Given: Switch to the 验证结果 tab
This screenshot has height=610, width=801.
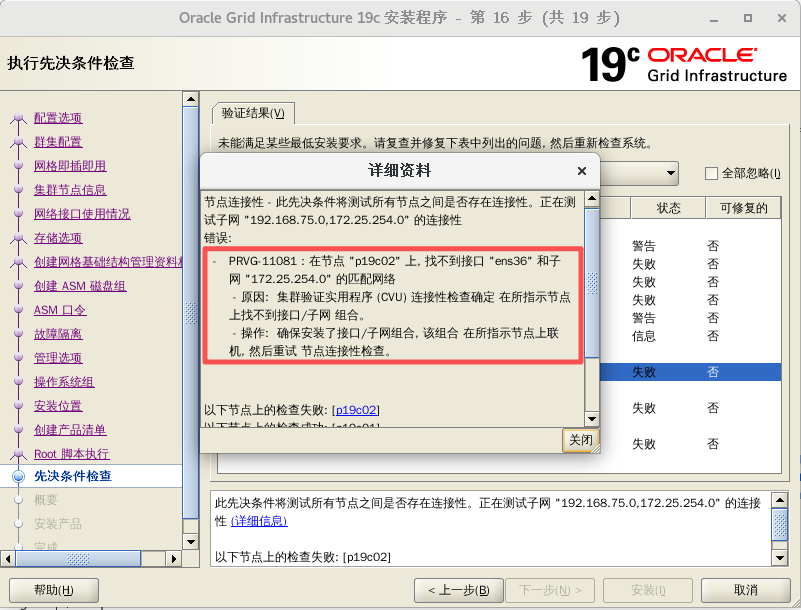Looking at the screenshot, I should pos(253,113).
